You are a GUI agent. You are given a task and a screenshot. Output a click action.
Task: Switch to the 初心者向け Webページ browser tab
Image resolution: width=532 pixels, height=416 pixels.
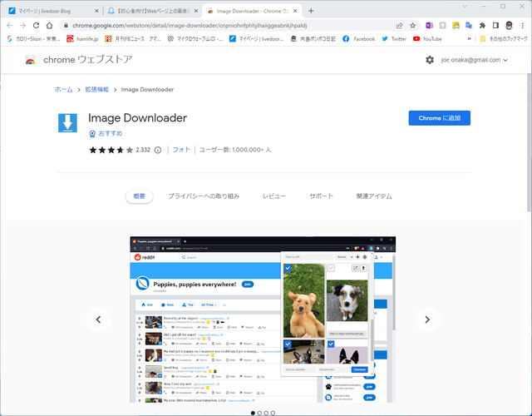(153, 11)
